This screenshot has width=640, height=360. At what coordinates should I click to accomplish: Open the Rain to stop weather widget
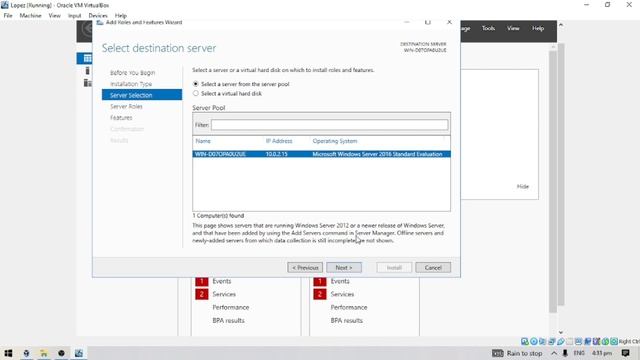[517, 353]
